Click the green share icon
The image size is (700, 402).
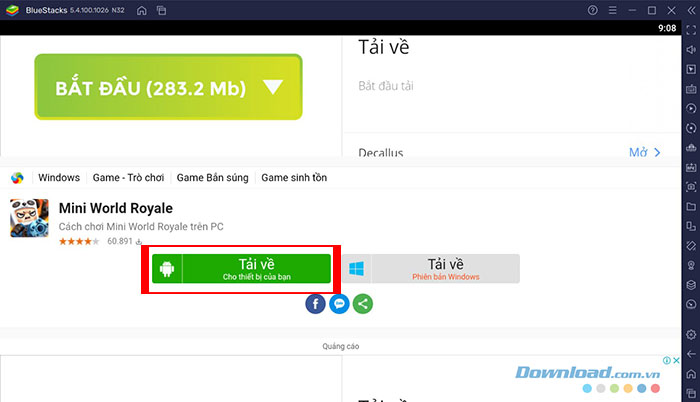pyautogui.click(x=363, y=304)
